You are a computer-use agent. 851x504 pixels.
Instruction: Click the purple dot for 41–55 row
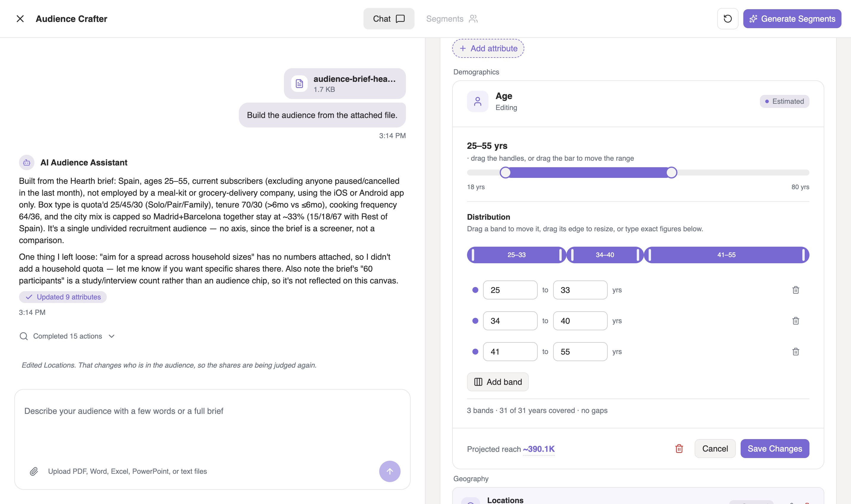click(475, 352)
